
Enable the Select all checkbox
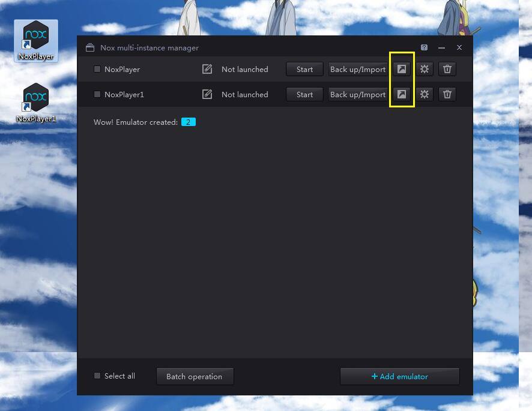click(97, 376)
